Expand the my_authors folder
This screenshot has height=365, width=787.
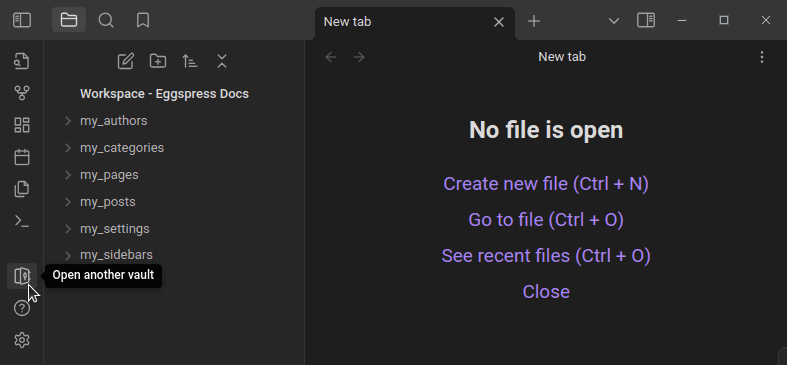click(68, 120)
